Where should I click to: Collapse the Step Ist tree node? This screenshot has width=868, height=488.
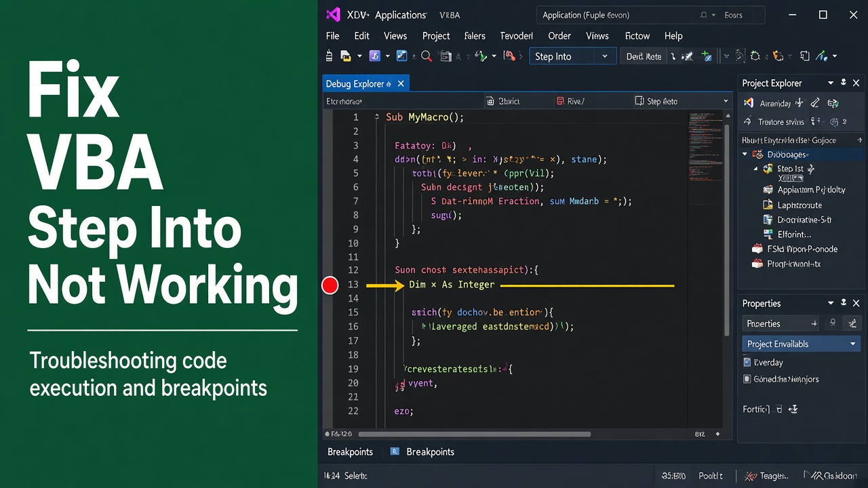[x=756, y=169]
